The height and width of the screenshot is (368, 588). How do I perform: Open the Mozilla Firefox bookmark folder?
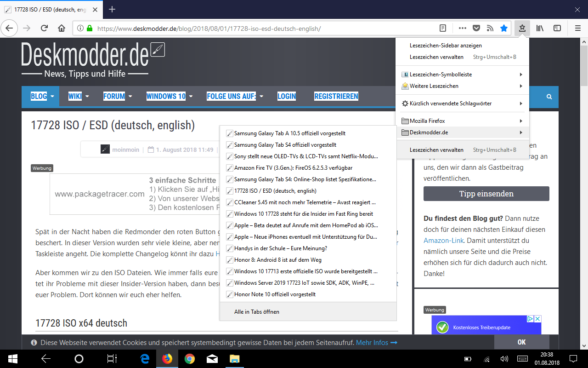462,121
